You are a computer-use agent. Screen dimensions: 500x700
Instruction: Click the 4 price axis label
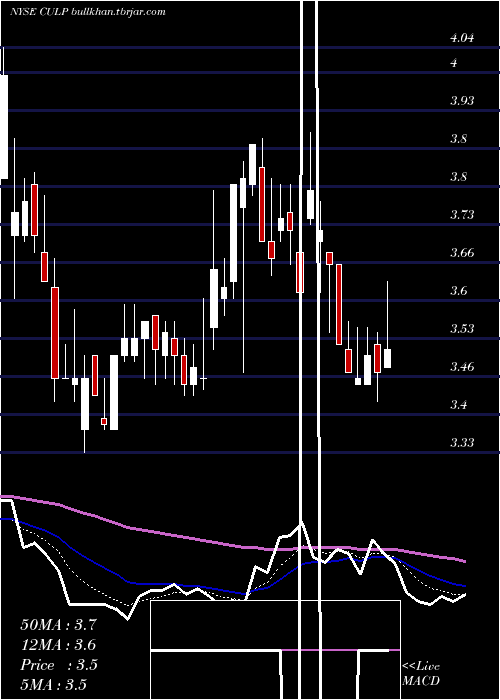click(x=454, y=63)
